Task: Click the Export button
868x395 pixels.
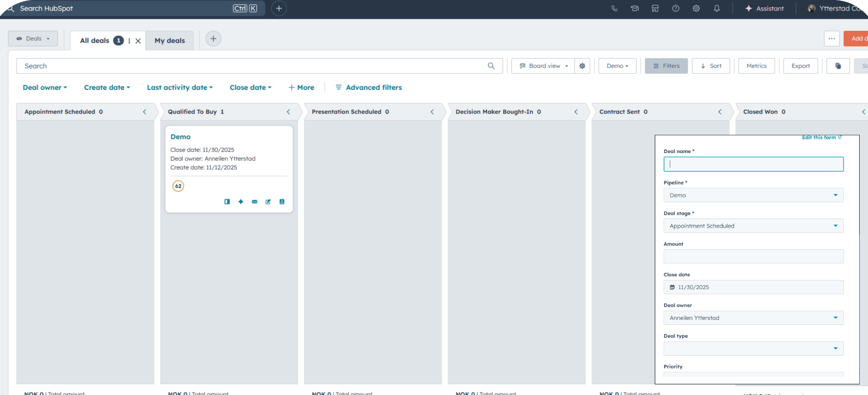Action: [801, 66]
